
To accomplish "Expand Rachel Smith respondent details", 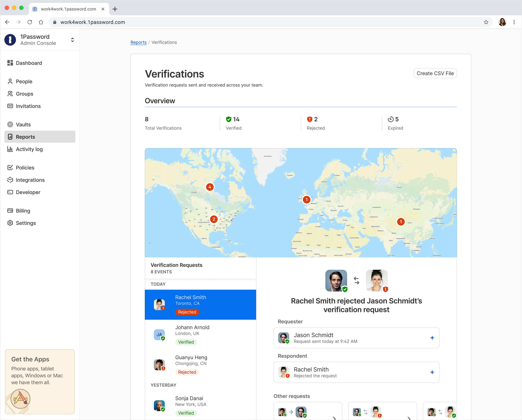I will coord(432,372).
